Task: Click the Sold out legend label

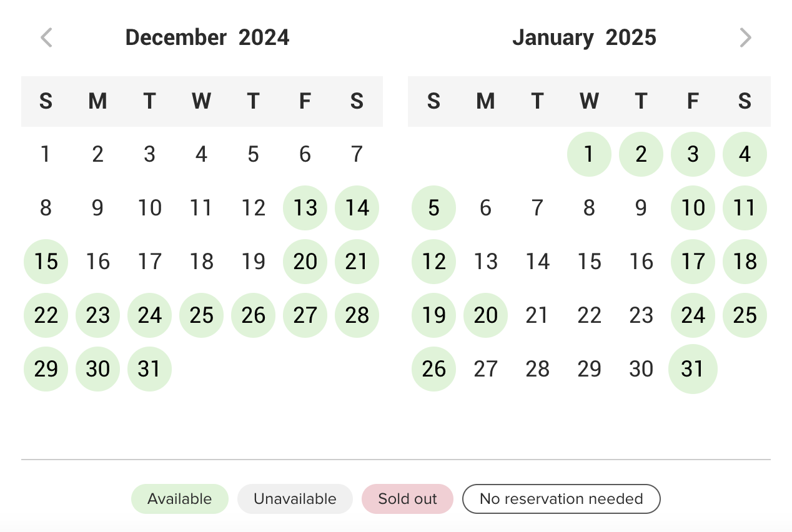Action: (407, 498)
